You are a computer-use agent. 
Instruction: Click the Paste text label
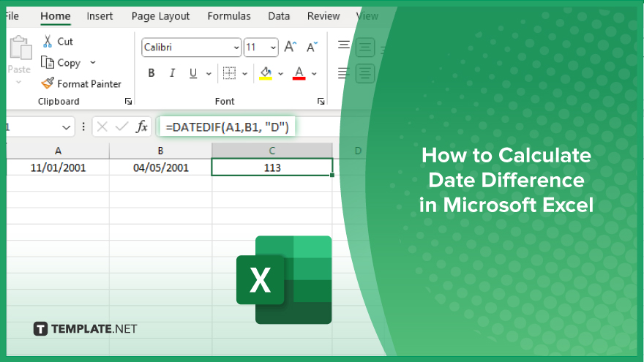(x=19, y=69)
